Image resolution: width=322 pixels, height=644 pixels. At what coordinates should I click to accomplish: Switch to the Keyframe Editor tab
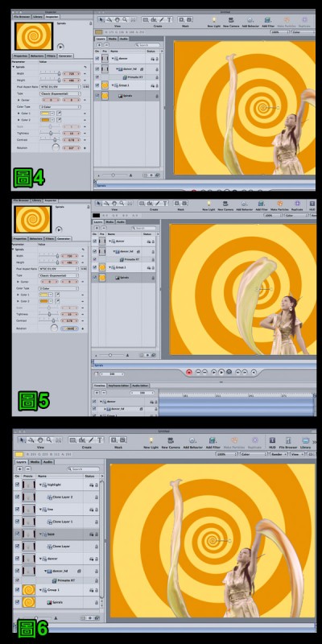click(x=119, y=386)
